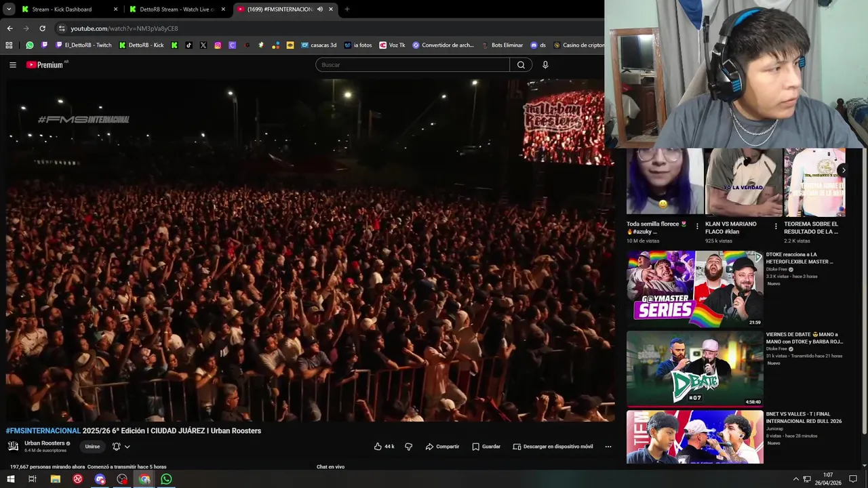Click the #FMSINTERNACIONAL hashtag link

click(x=43, y=431)
